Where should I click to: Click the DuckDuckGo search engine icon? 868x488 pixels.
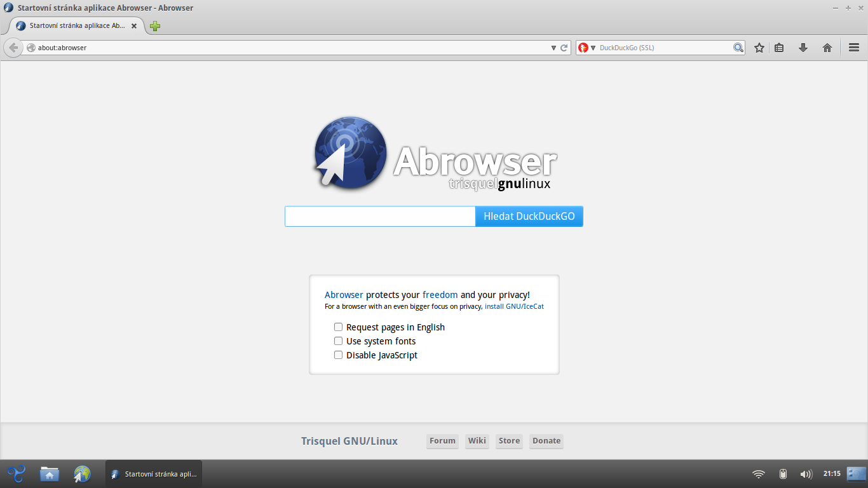click(x=583, y=48)
